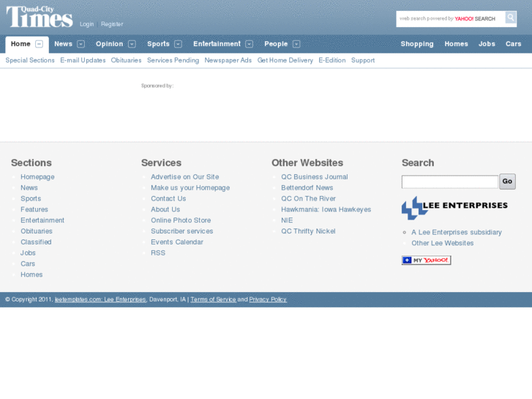Open the E-Edition link
The image size is (532, 399).
click(331, 61)
